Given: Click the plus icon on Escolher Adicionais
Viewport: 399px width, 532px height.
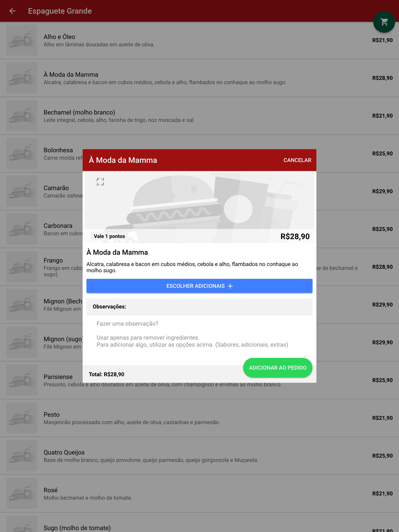Looking at the screenshot, I should pyautogui.click(x=230, y=286).
